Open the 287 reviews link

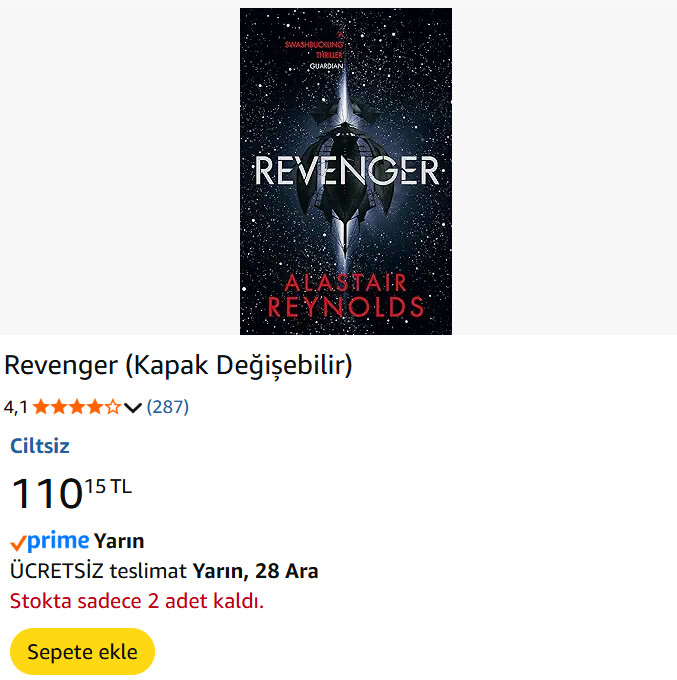coord(167,407)
